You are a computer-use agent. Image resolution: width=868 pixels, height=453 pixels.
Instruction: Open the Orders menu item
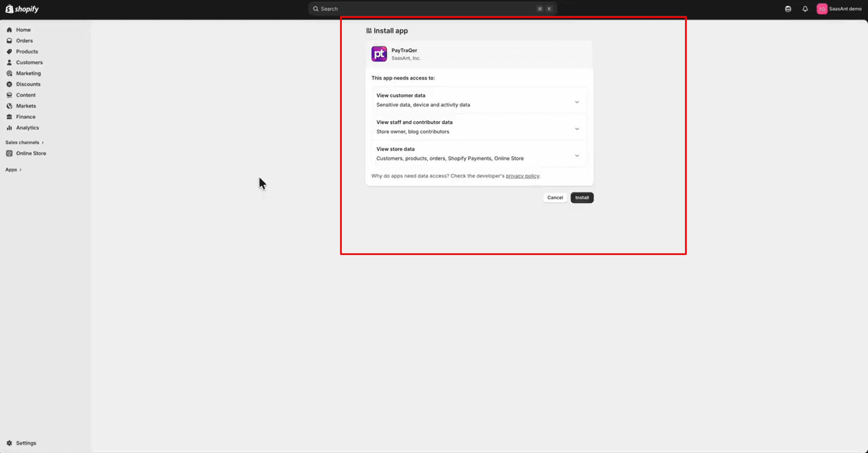[24, 41]
